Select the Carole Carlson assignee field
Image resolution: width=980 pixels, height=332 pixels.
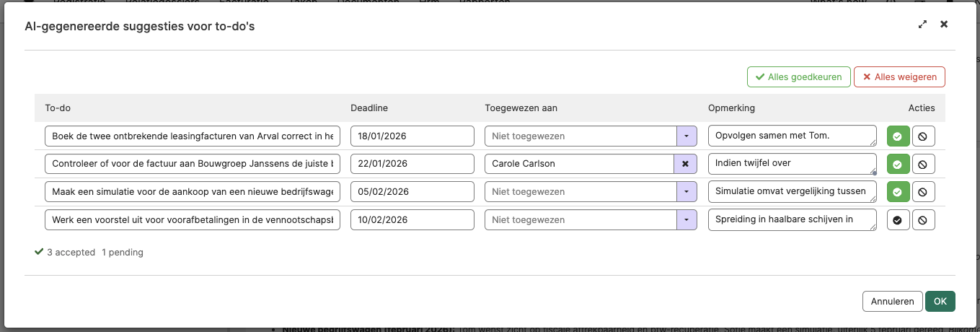[x=580, y=164]
